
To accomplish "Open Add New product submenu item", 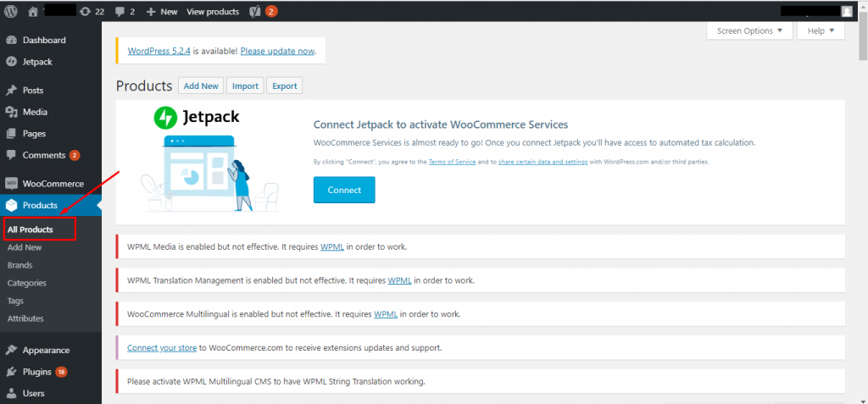I will pos(25,247).
